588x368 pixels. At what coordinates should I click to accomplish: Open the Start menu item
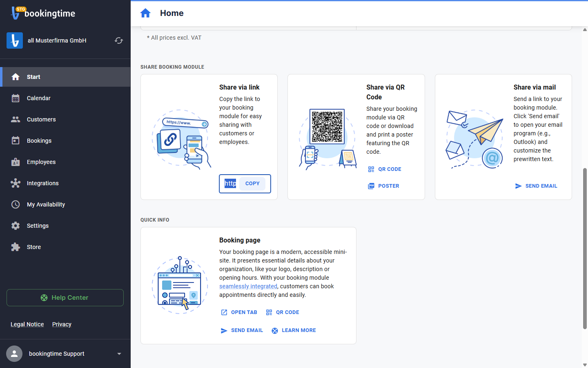(x=65, y=77)
